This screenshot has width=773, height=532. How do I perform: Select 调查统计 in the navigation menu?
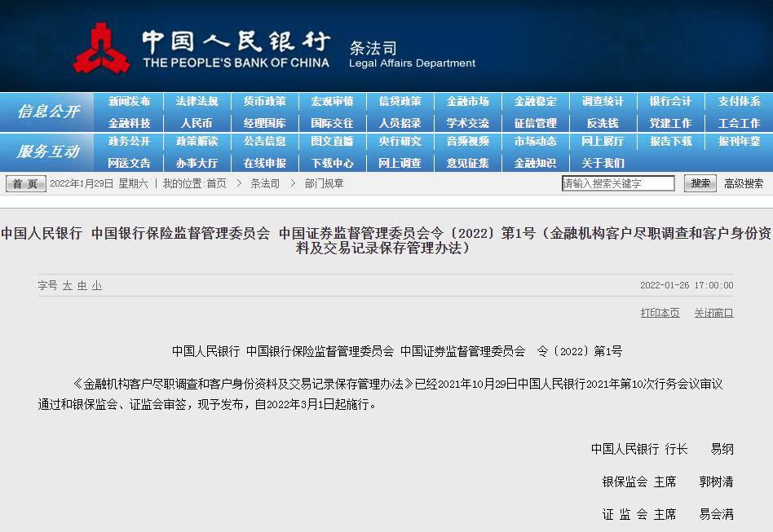tap(603, 102)
